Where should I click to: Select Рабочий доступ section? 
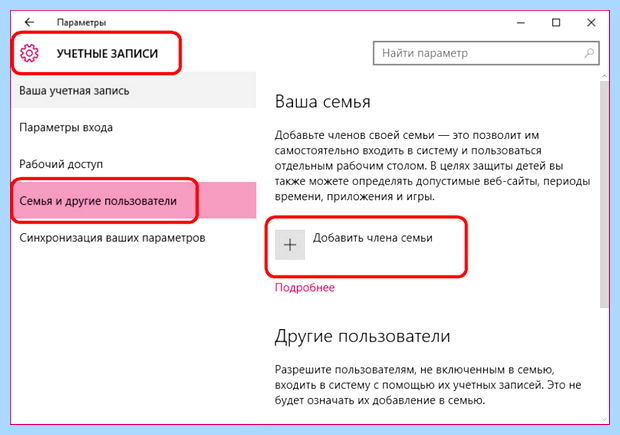[x=134, y=164]
